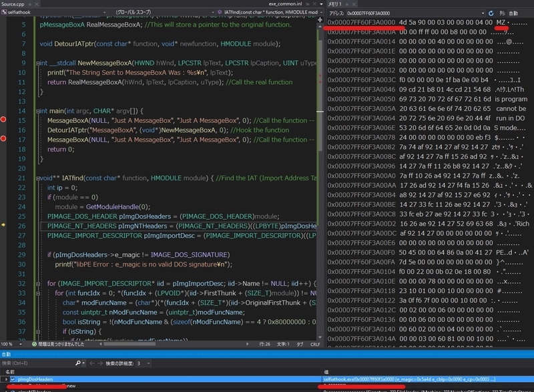Pin the メモリ 1 window
Viewport: 534px width, 392px height.
347,4
